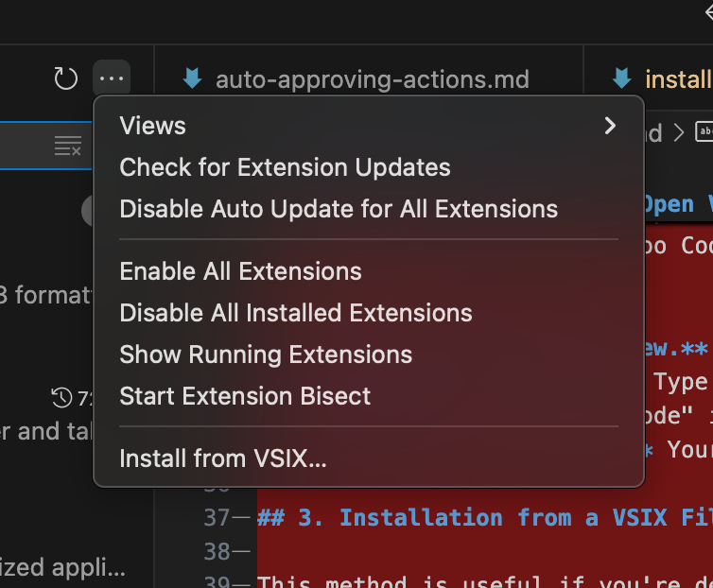Switch to auto-approving-actions.md tab

[372, 79]
